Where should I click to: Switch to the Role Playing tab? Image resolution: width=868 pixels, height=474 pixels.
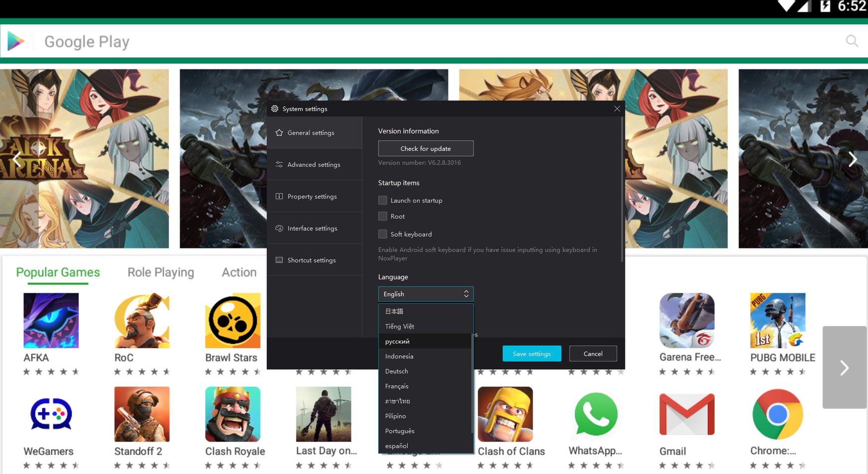click(x=161, y=272)
